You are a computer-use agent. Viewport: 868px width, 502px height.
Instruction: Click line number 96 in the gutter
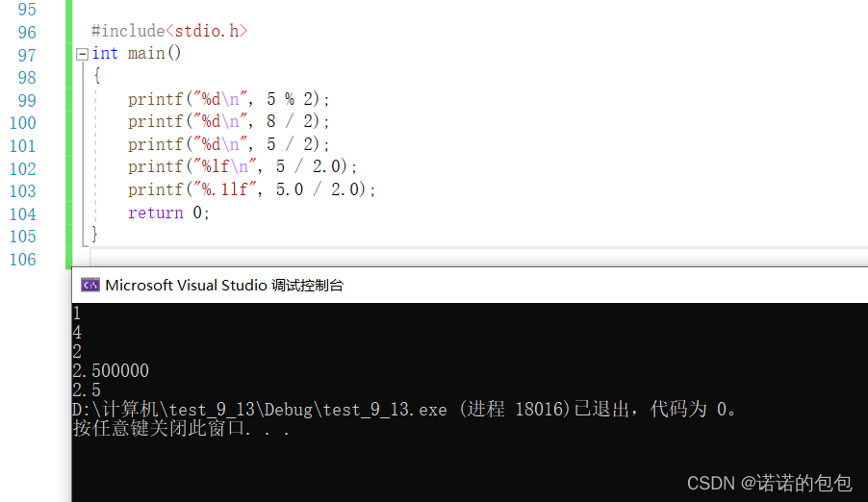pos(27,32)
